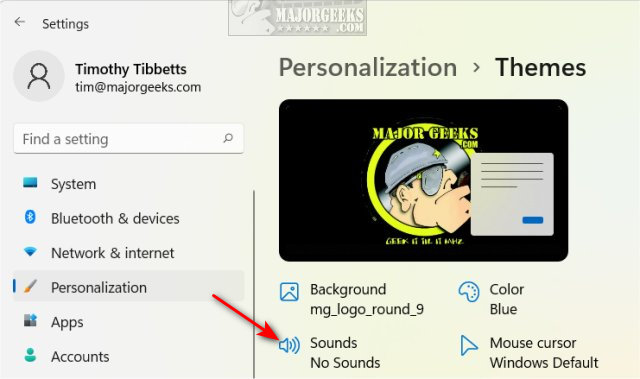Click the MajorGeeks theme preview image
640x379 pixels.
click(423, 180)
